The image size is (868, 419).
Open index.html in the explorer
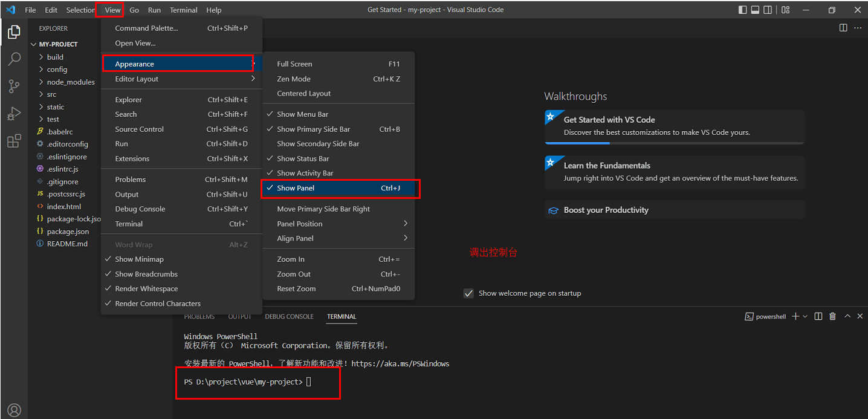(63, 207)
